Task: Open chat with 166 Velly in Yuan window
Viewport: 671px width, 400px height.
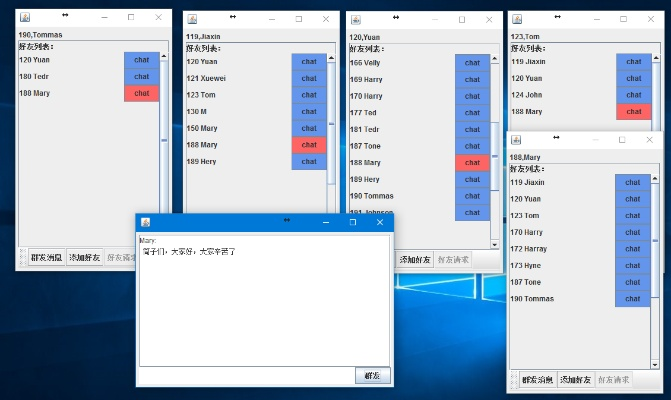Action: 472,63
